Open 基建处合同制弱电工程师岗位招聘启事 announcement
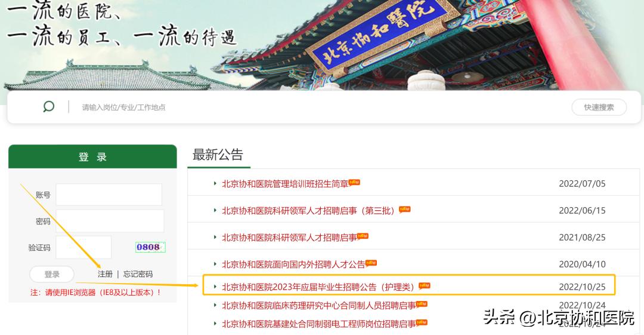This screenshot has height=335, width=644. [x=318, y=324]
